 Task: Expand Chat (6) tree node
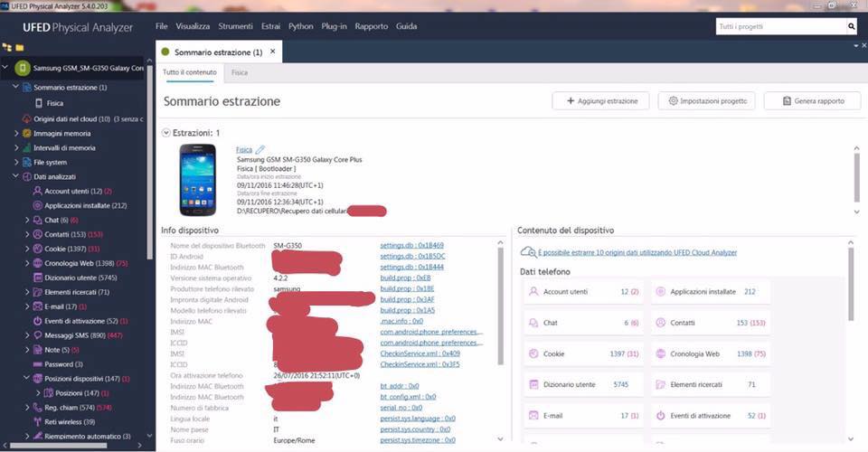click(27, 220)
